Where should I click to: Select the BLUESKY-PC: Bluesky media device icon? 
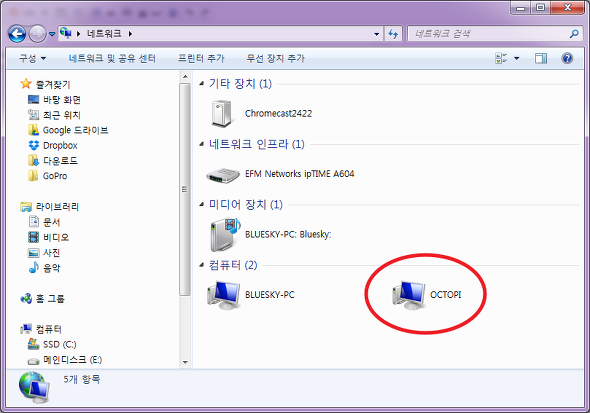[x=225, y=235]
